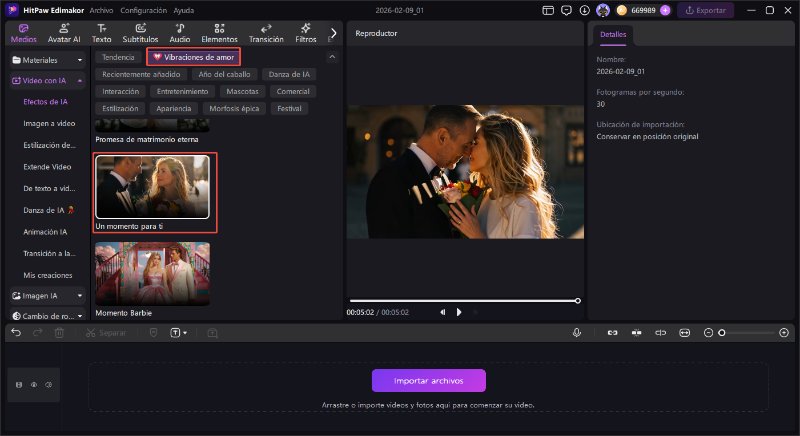Open the Filtros panel

click(306, 33)
